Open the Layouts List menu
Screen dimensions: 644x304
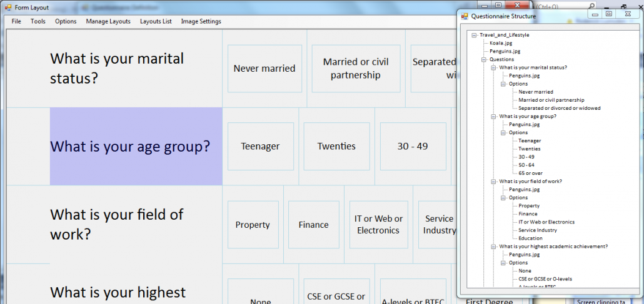tap(156, 21)
